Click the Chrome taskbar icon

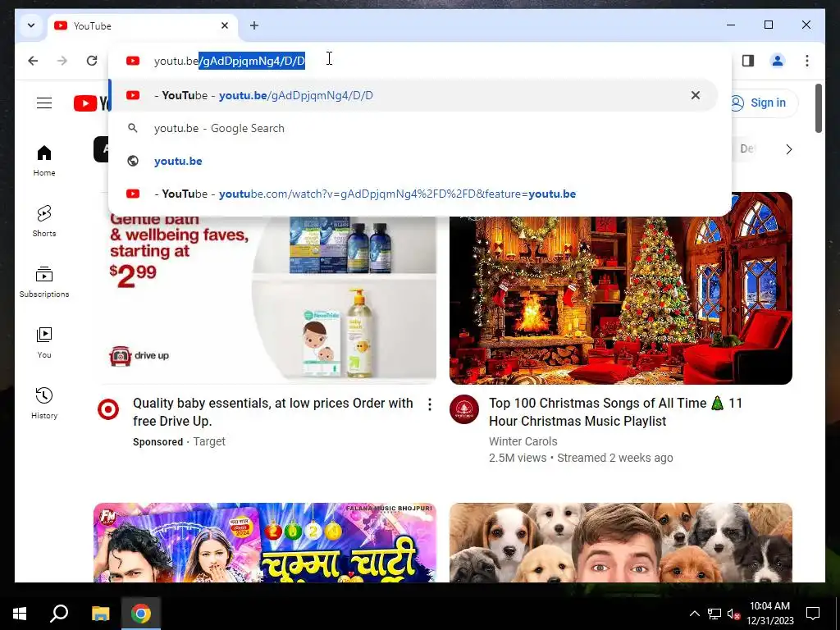point(141,614)
